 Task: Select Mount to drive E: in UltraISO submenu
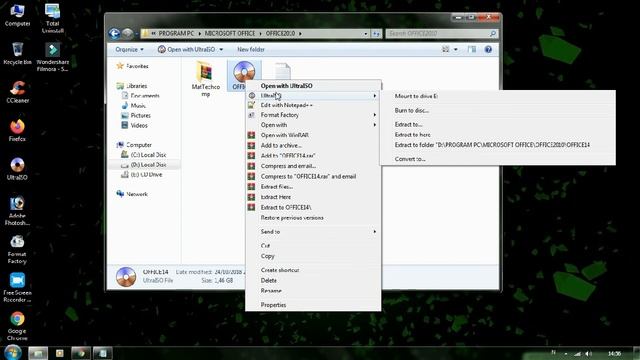(x=498, y=96)
